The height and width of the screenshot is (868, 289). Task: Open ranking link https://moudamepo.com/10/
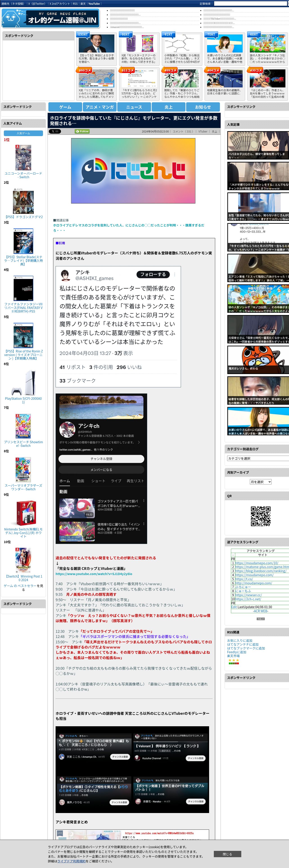tap(256, 563)
